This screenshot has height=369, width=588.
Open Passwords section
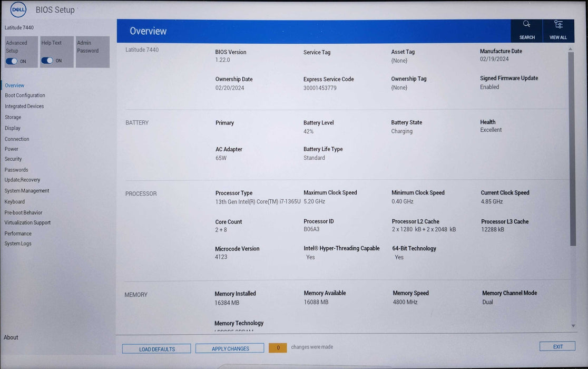point(16,170)
